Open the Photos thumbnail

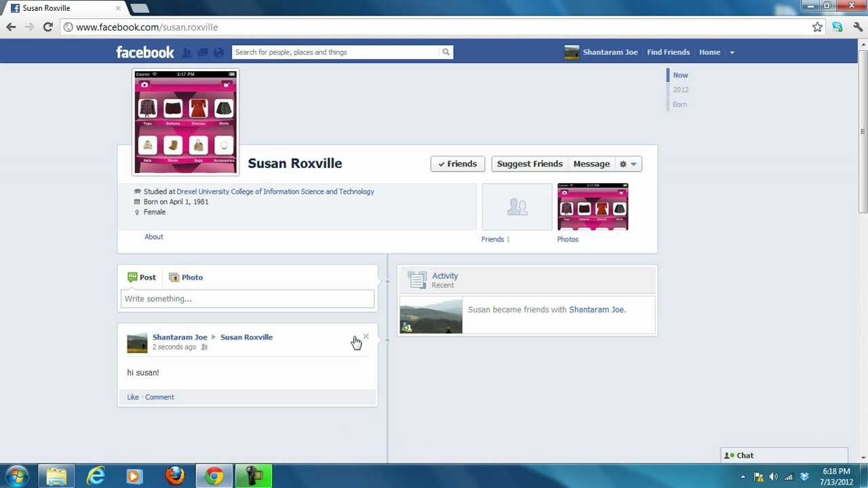pyautogui.click(x=593, y=207)
